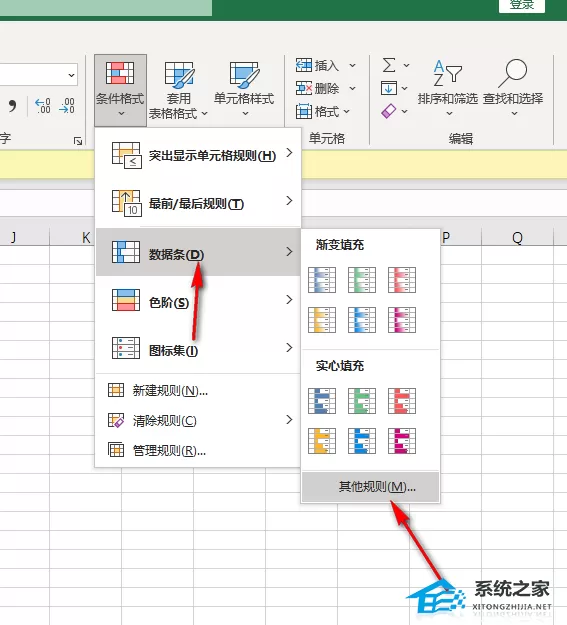Click the AutoSum sigma icon
Image resolution: width=567 pixels, height=625 pixels.
click(389, 65)
